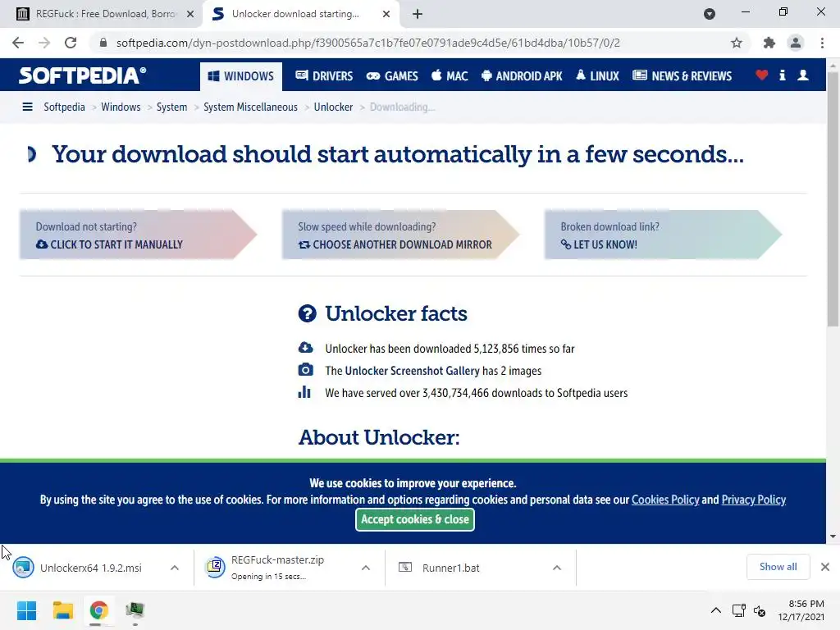Go to System Miscellaneous breadcrumb

(250, 107)
